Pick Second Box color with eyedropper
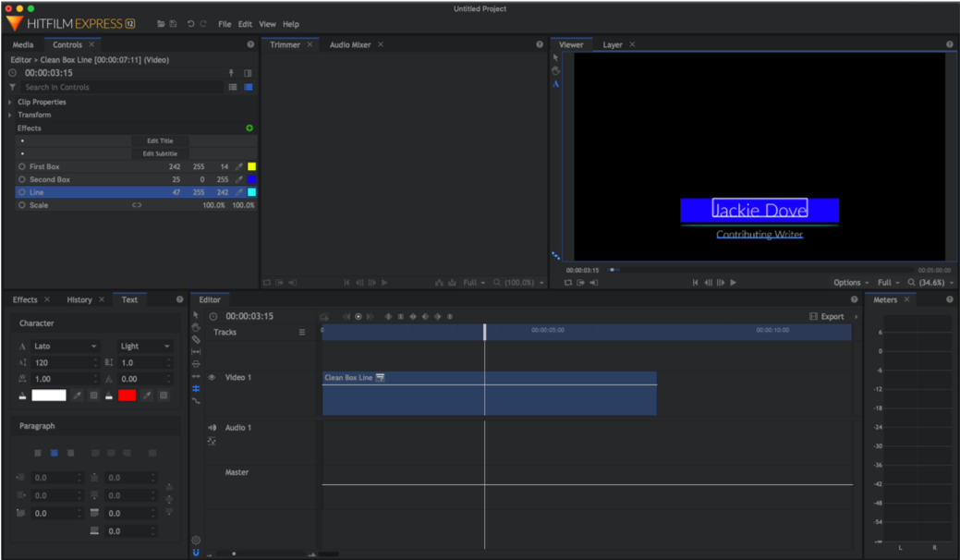Viewport: 960px width, 560px height. click(x=238, y=179)
